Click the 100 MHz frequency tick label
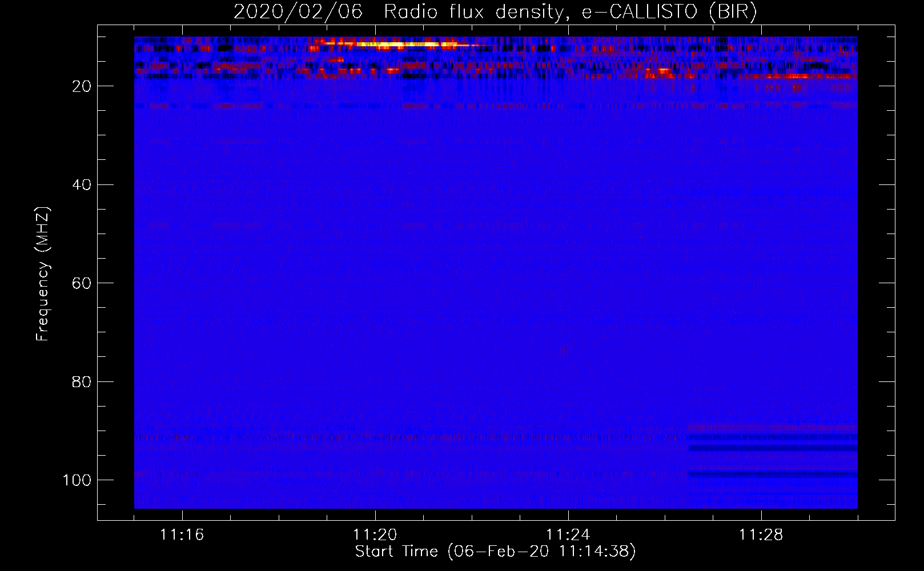This screenshot has width=924, height=571. [x=77, y=480]
